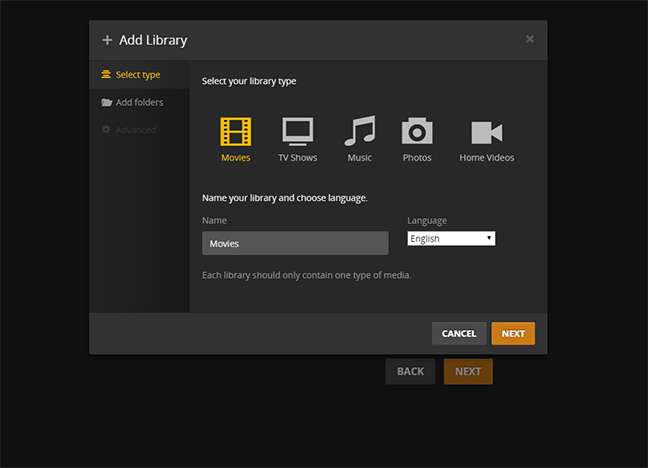Choose the Home Videos camcorder icon
The image size is (648, 468).
[487, 131]
